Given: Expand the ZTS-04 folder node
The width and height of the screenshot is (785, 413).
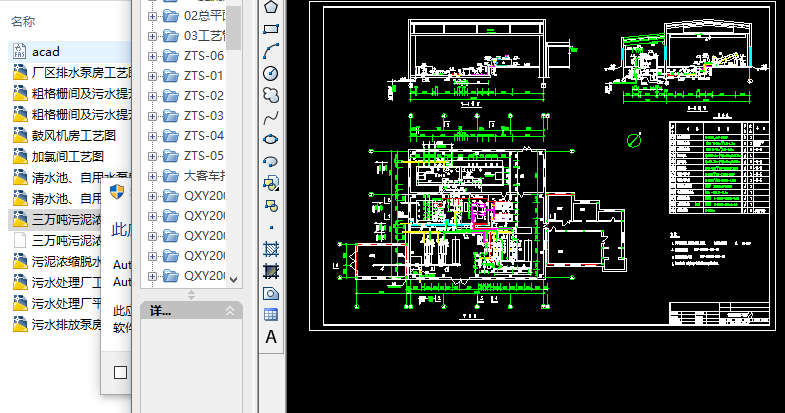Looking at the screenshot, I should [152, 136].
